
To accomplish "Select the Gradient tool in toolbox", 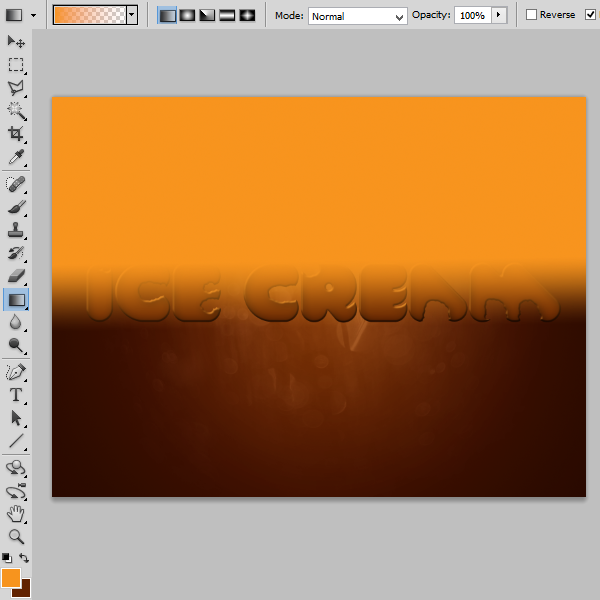I will click(x=16, y=300).
